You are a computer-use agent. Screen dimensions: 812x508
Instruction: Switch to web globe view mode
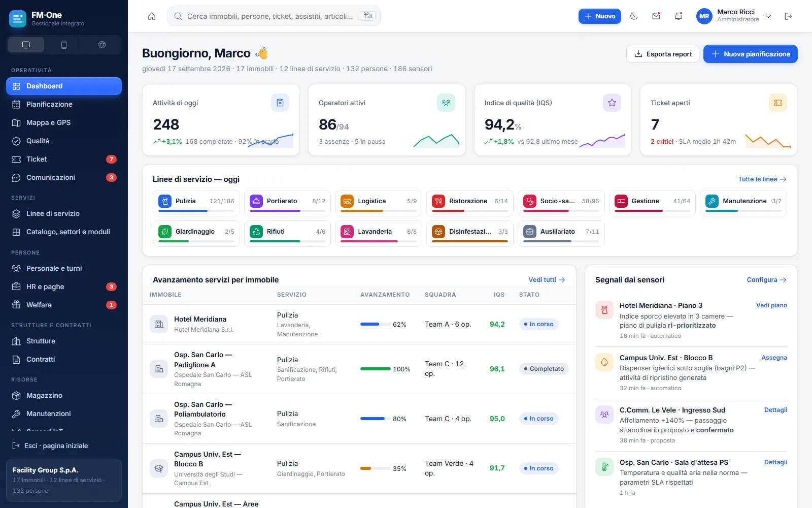[102, 45]
